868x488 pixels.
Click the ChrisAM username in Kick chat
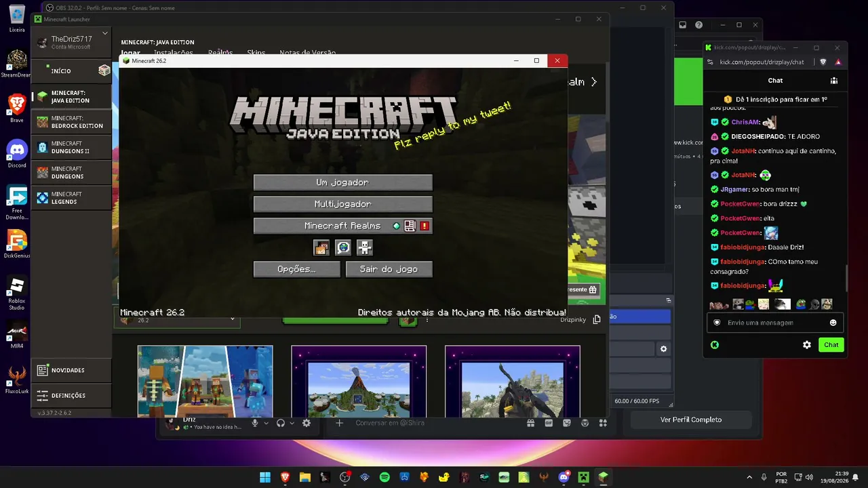click(745, 122)
